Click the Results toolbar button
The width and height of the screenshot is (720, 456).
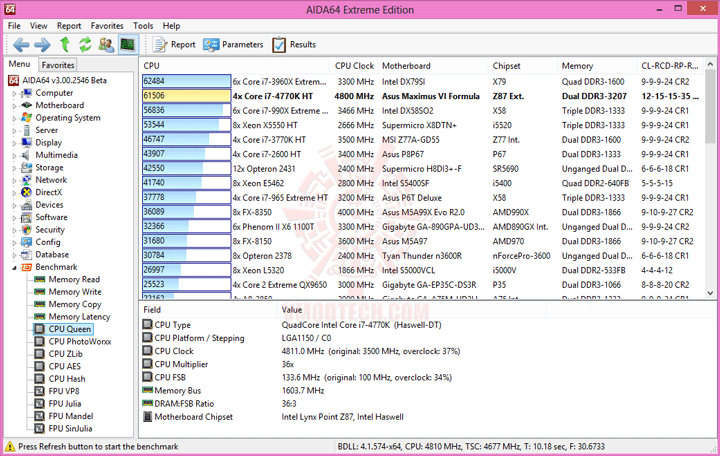294,45
